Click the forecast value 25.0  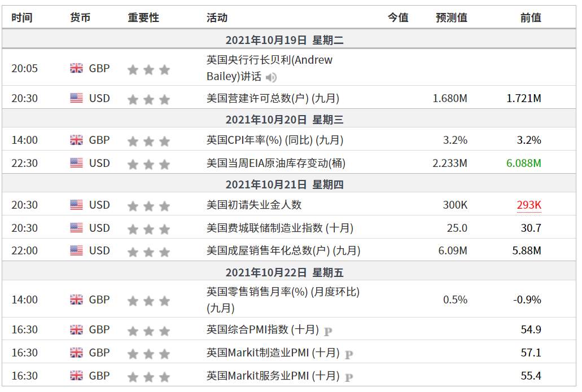pyautogui.click(x=457, y=228)
